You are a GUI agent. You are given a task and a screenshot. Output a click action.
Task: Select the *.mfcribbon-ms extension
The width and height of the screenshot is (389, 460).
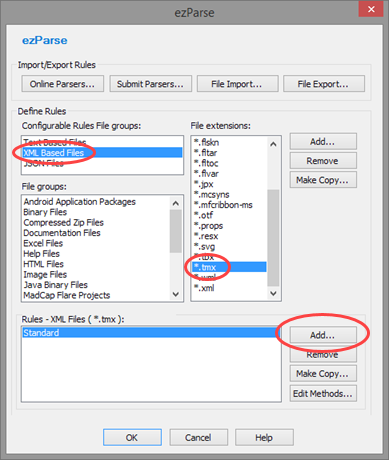(x=230, y=205)
